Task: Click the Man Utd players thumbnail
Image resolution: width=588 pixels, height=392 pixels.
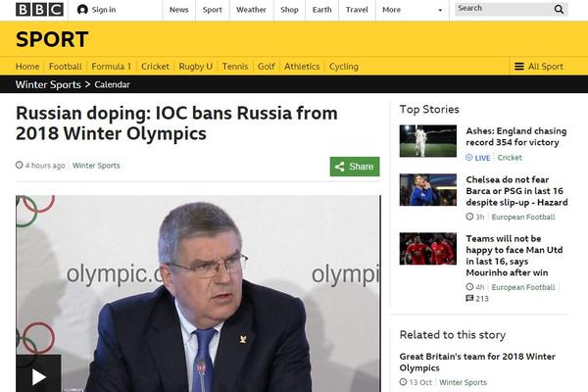Action: tap(428, 249)
